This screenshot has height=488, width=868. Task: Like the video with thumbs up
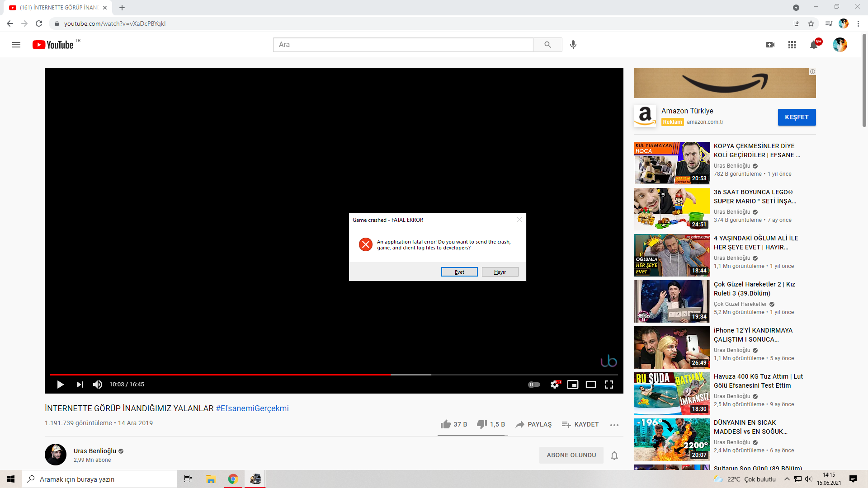[453, 424]
